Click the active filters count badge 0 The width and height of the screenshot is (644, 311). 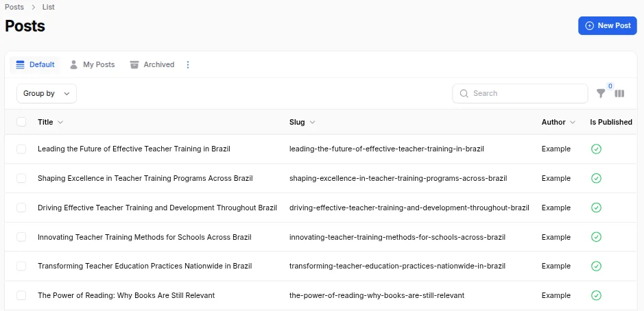pyautogui.click(x=610, y=86)
